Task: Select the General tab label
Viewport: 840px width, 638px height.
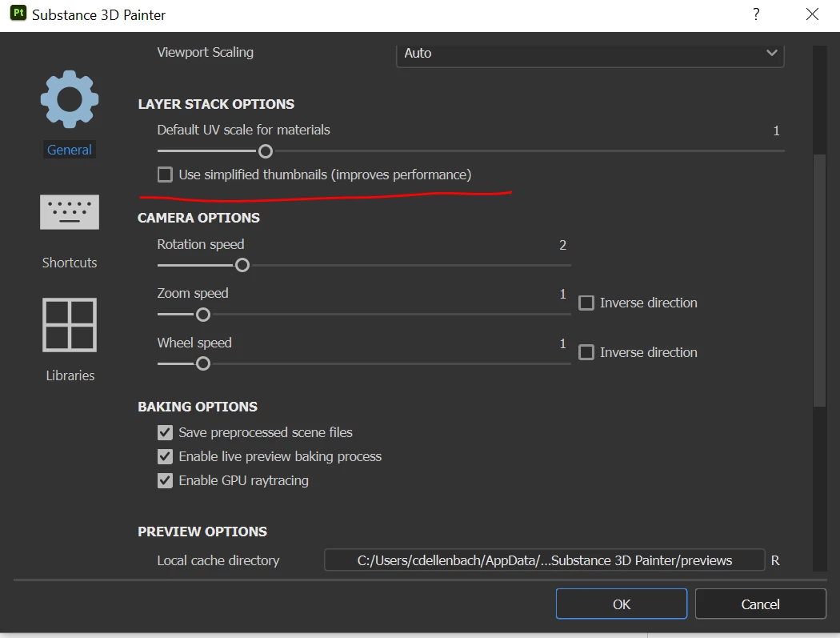Action: click(69, 150)
